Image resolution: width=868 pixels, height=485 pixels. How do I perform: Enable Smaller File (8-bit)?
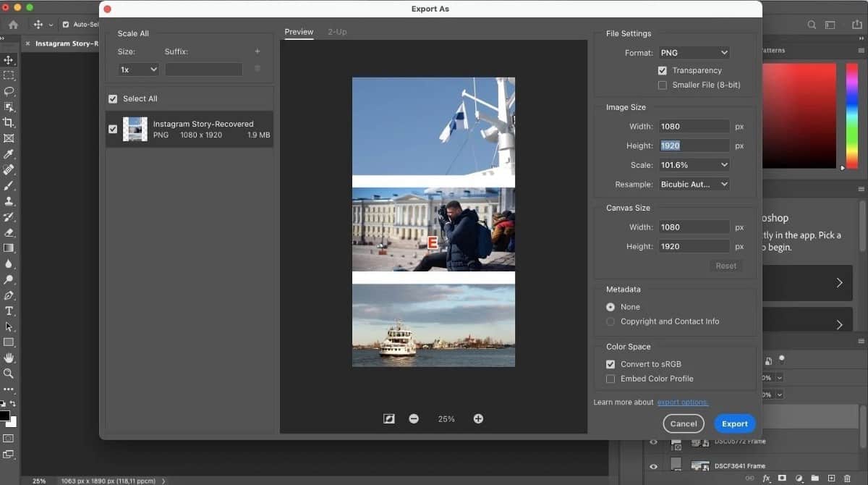[663, 85]
